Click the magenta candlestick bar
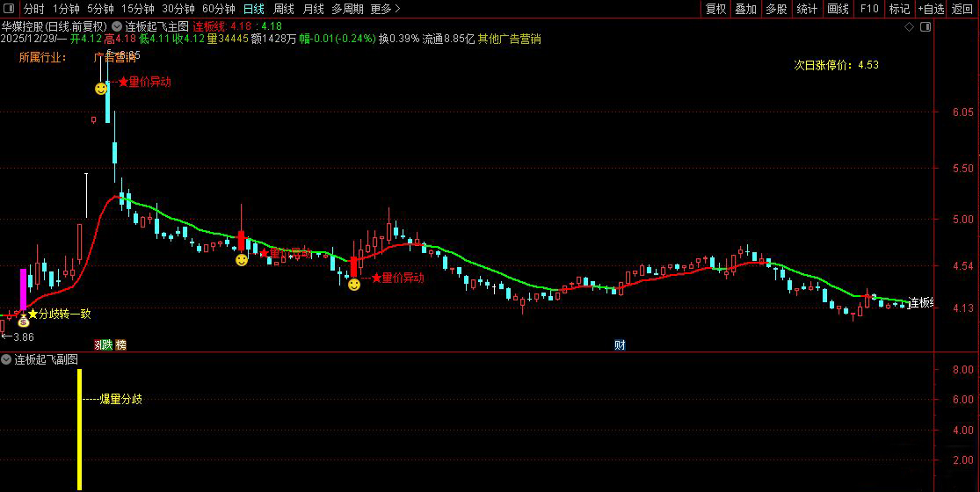 23,288
